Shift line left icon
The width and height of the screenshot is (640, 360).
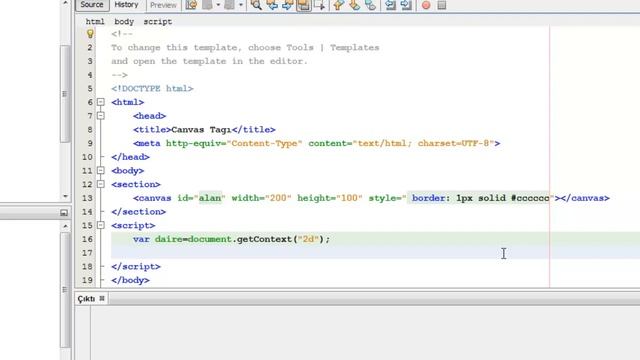390,5
